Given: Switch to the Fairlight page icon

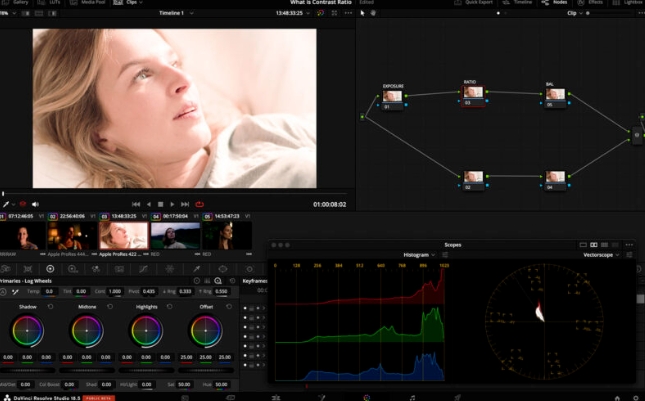Looking at the screenshot, I should tap(412, 397).
